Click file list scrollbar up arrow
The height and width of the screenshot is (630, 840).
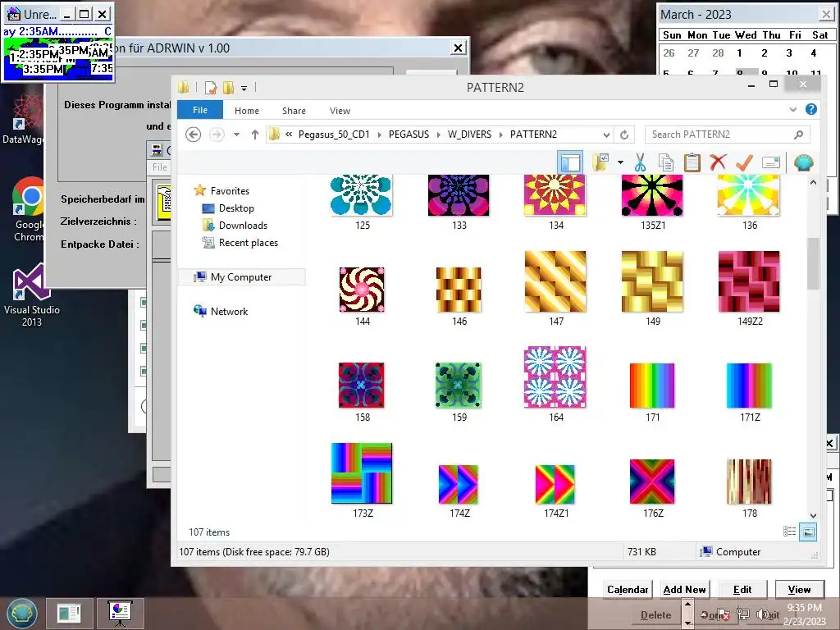pos(813,182)
